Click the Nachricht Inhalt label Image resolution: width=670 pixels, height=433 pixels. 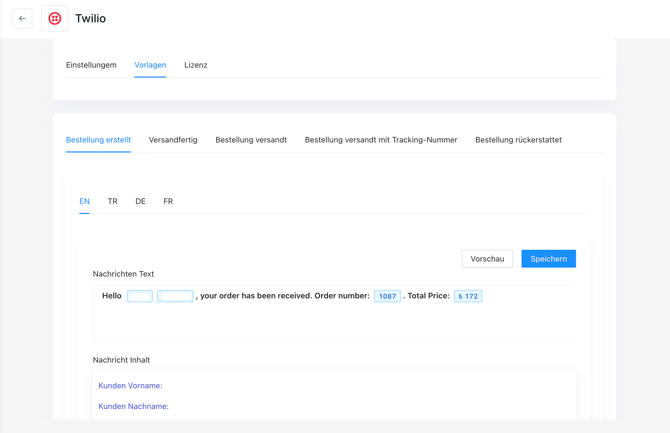(121, 360)
